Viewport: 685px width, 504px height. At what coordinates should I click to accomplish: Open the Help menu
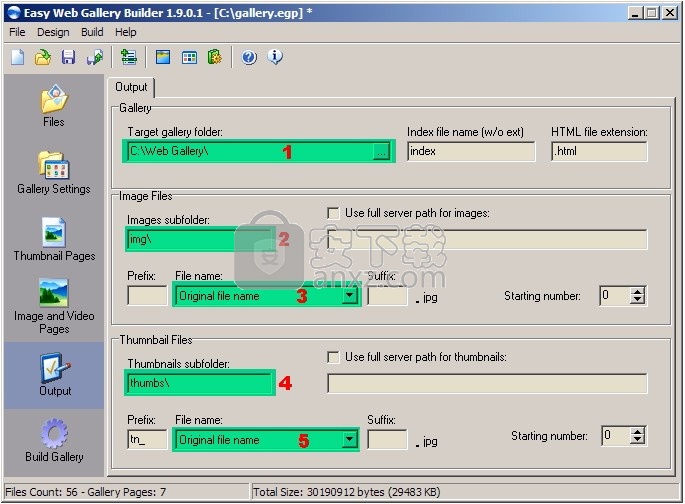click(x=126, y=32)
